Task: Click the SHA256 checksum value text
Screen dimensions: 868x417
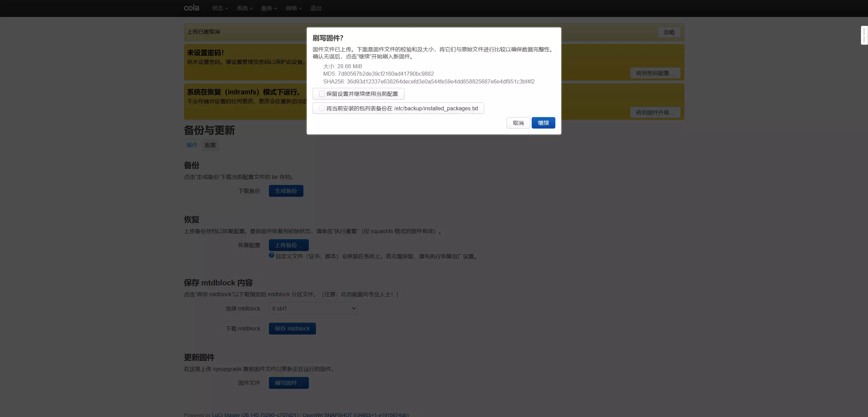Action: 440,81
